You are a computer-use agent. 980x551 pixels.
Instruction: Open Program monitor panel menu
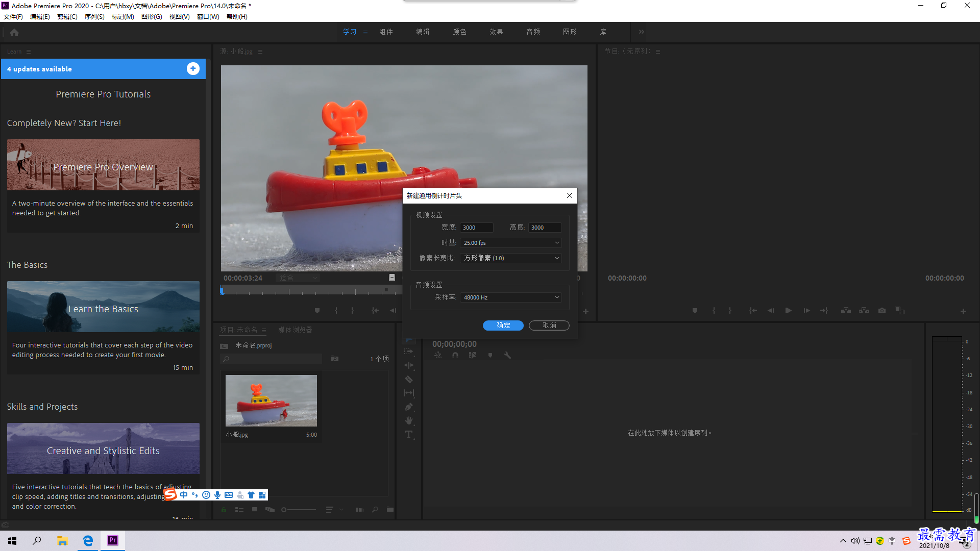click(x=658, y=52)
